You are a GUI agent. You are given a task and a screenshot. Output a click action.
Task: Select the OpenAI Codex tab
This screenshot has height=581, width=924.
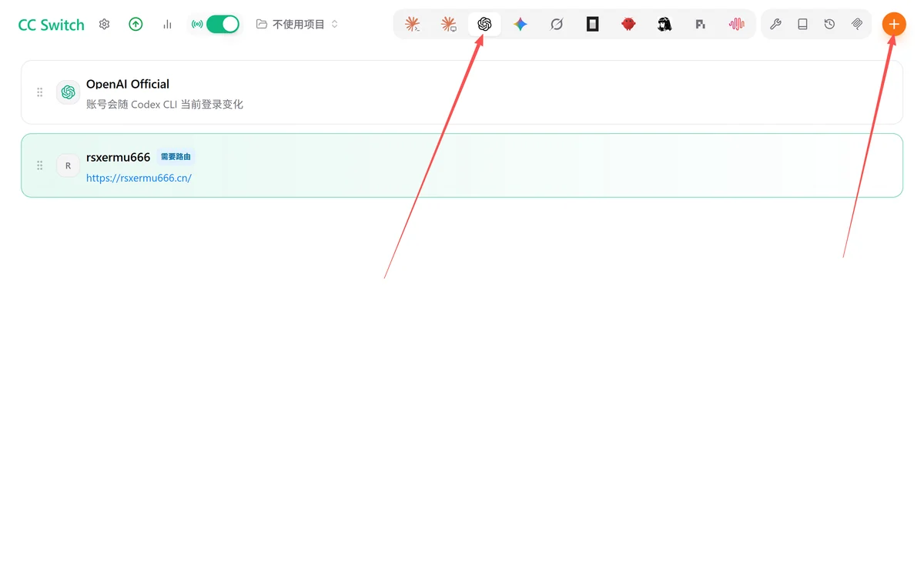click(484, 25)
